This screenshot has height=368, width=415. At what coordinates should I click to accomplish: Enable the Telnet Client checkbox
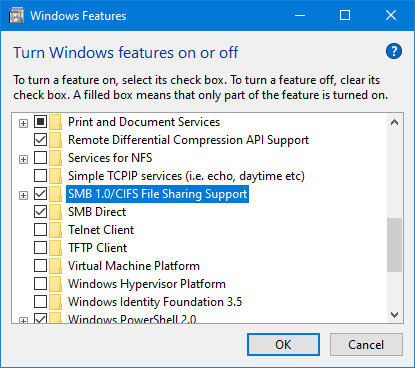[40, 230]
